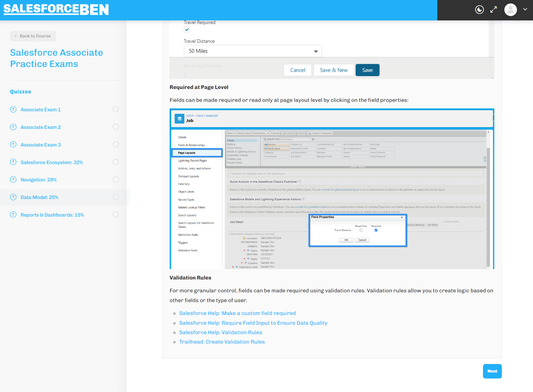Check the Read-Only box in Field Properties

(361, 230)
